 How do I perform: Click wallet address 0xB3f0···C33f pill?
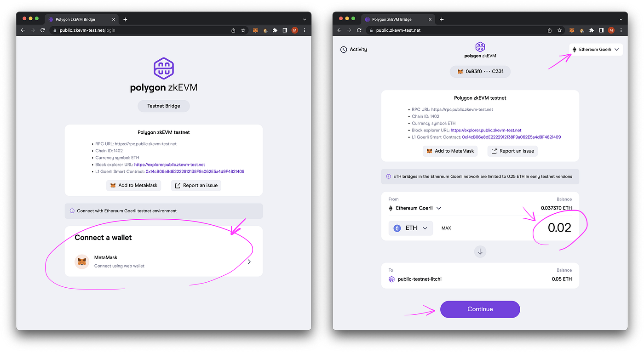coord(480,72)
